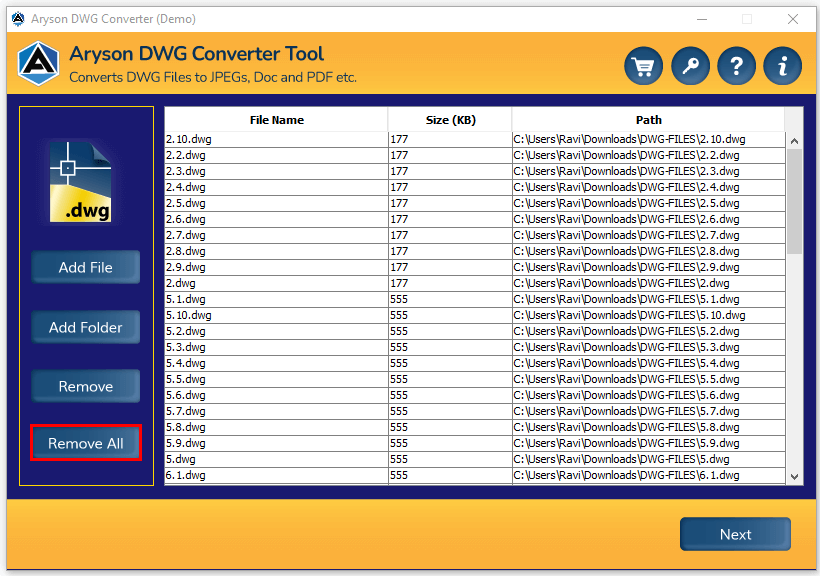Select file name 2.2.dwg
The height and width of the screenshot is (576, 820).
pos(276,155)
